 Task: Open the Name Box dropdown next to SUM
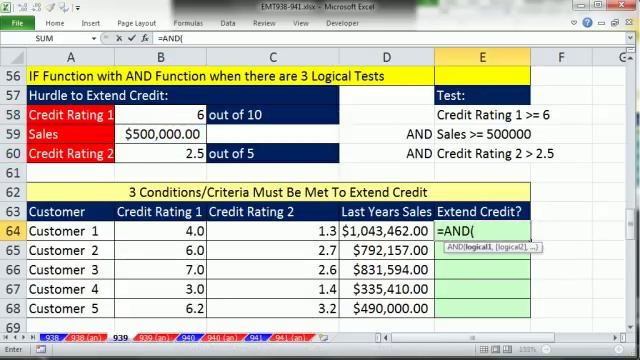coord(94,38)
